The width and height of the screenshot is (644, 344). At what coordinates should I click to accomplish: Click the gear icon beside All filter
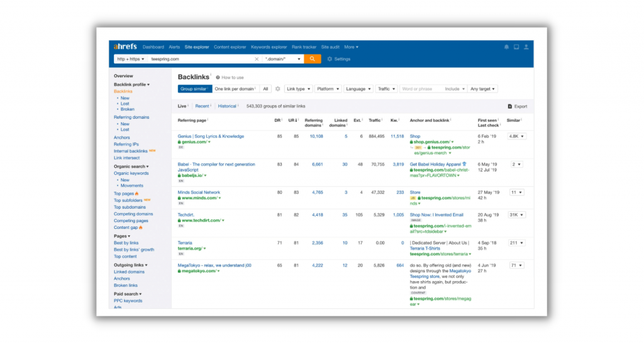point(277,89)
